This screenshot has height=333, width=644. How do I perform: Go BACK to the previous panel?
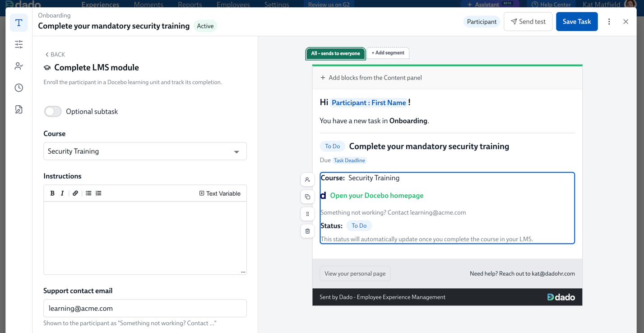[55, 55]
